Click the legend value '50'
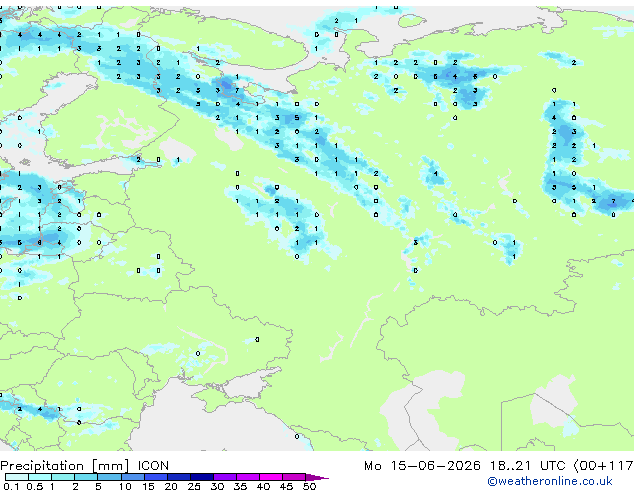Viewport: 634px width, 490px height. pyautogui.click(x=309, y=486)
